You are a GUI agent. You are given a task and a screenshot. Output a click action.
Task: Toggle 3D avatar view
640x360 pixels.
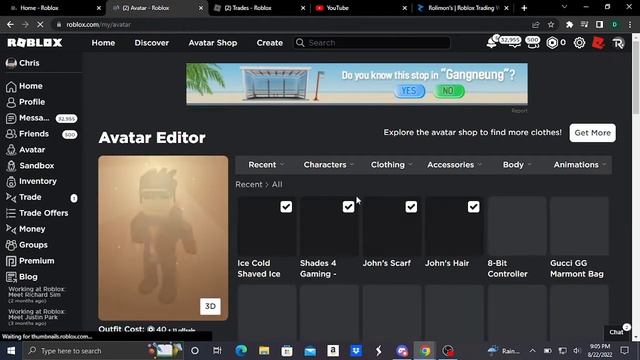tap(210, 306)
